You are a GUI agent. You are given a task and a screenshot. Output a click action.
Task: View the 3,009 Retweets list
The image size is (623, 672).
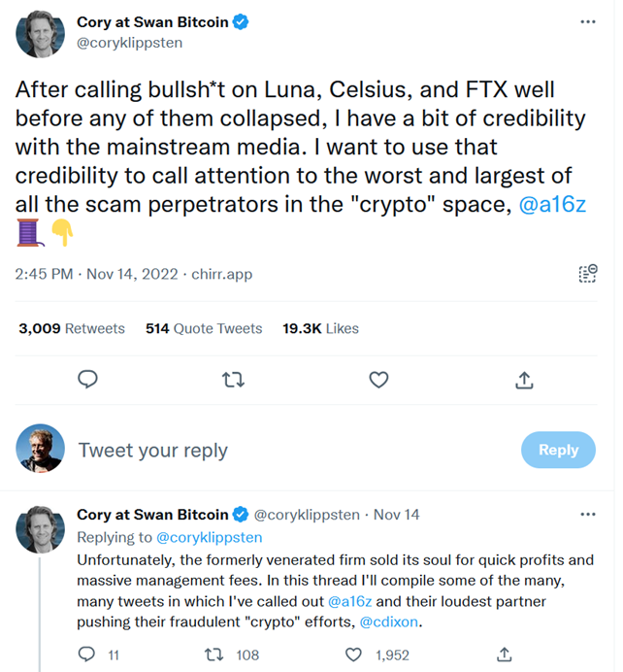pos(72,328)
